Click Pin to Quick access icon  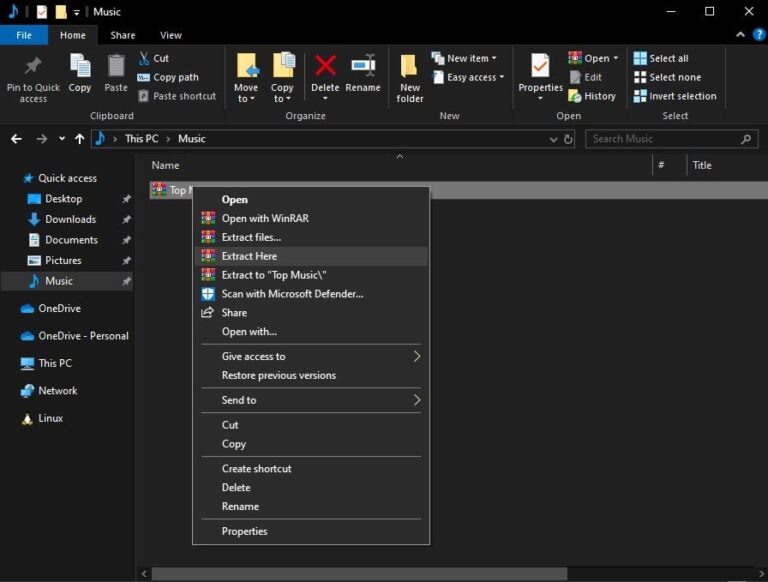(33, 66)
